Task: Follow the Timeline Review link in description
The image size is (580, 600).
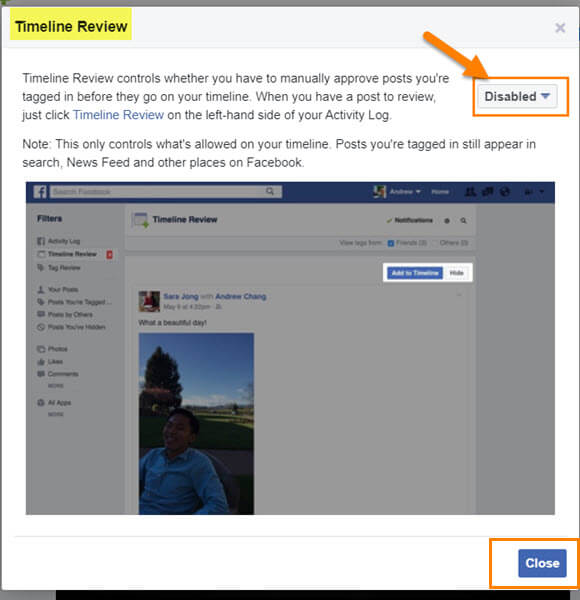Action: [x=118, y=115]
